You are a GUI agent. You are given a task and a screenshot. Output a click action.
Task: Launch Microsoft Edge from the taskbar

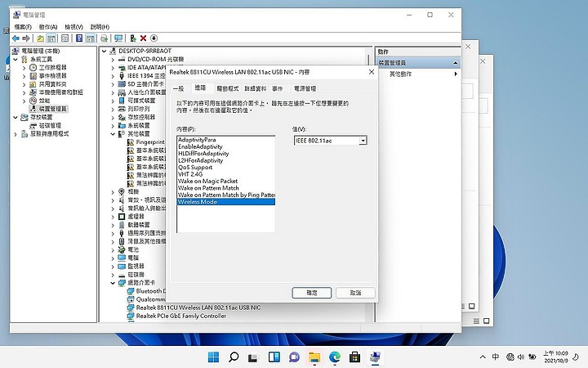[x=335, y=357]
